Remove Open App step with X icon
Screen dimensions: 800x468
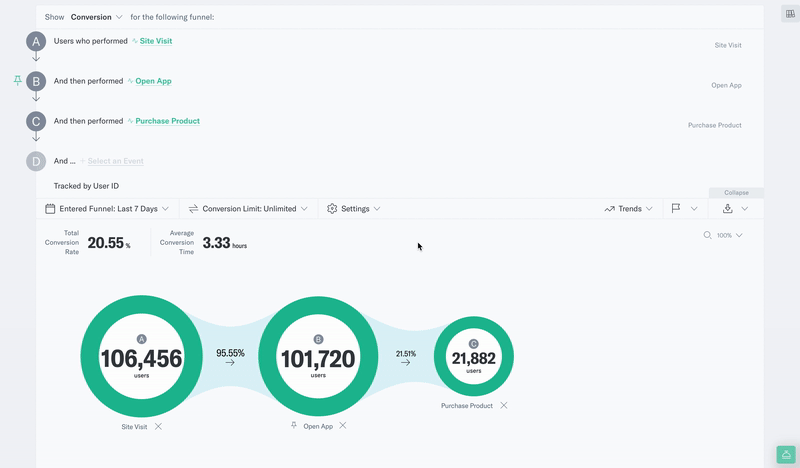[343, 425]
